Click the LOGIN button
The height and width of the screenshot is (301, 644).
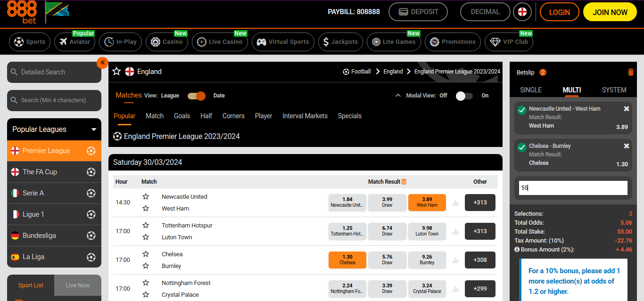click(560, 12)
